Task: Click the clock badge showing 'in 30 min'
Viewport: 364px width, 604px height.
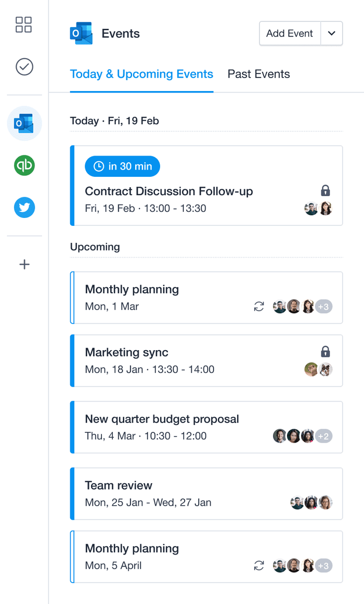Action: pyautogui.click(x=122, y=166)
